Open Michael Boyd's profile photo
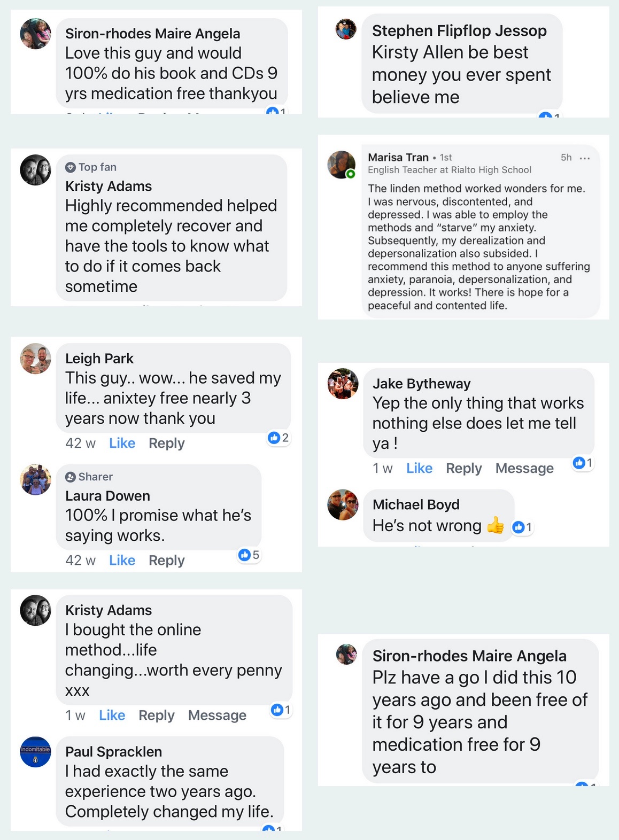The height and width of the screenshot is (840, 619). (x=343, y=504)
